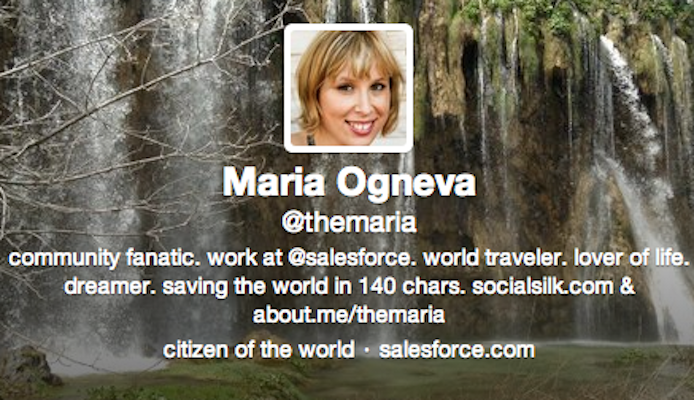Click the Maria Ogneva display name
Viewport: 694px width, 400px height.
[349, 183]
